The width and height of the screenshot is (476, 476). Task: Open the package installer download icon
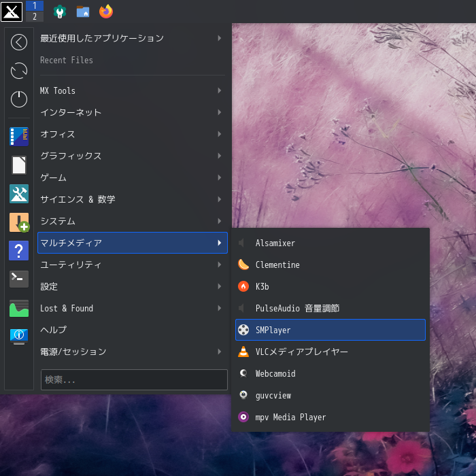click(x=19, y=222)
